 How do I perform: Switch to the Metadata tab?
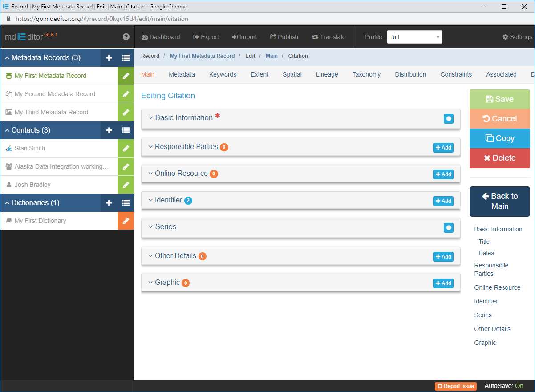pyautogui.click(x=182, y=74)
